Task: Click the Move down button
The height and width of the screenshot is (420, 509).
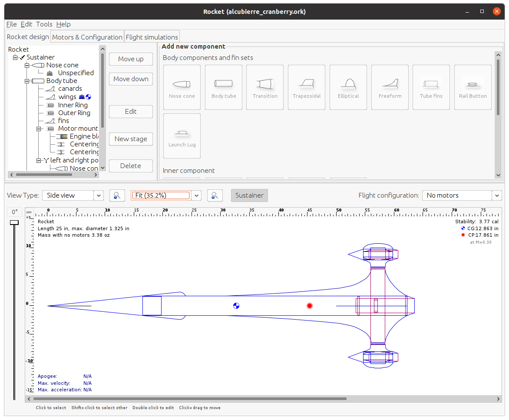Action: 131,79
